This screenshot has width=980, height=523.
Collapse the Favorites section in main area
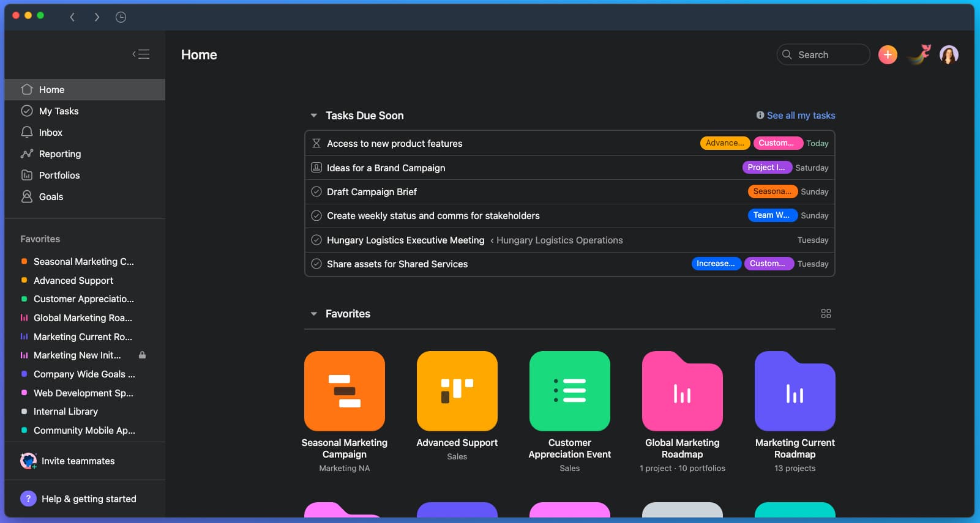coord(313,314)
